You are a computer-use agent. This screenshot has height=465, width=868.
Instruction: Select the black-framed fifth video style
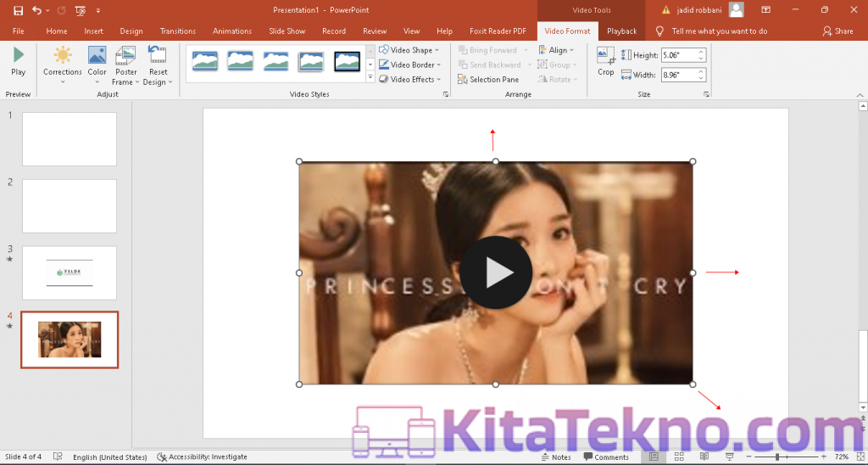tap(347, 61)
